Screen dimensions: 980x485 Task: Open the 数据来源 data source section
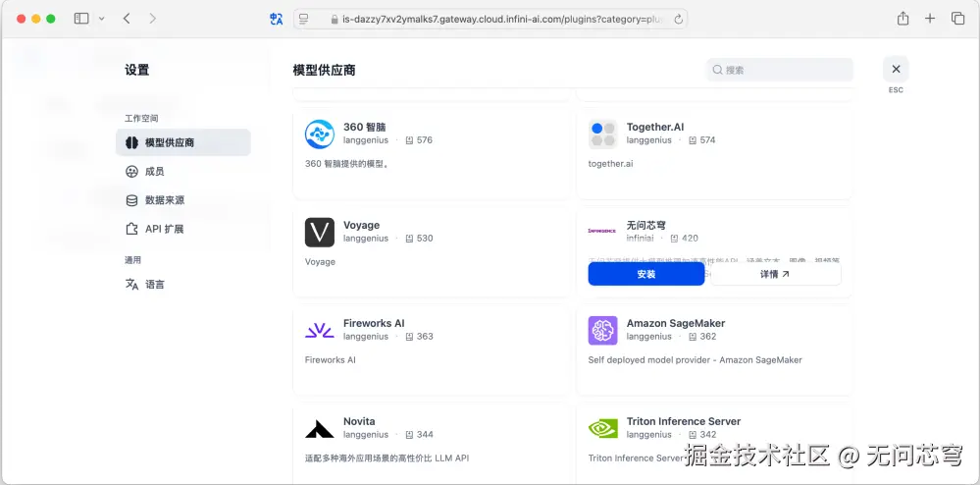pos(183,200)
